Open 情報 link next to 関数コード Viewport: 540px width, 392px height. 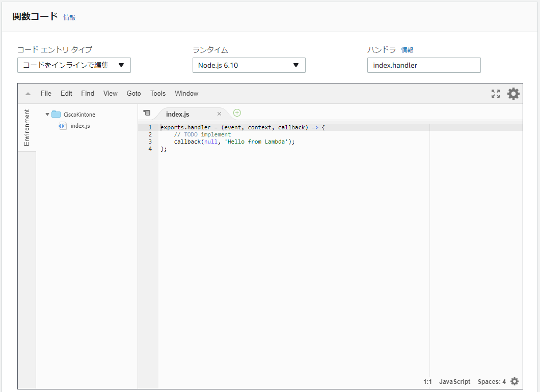click(x=69, y=17)
